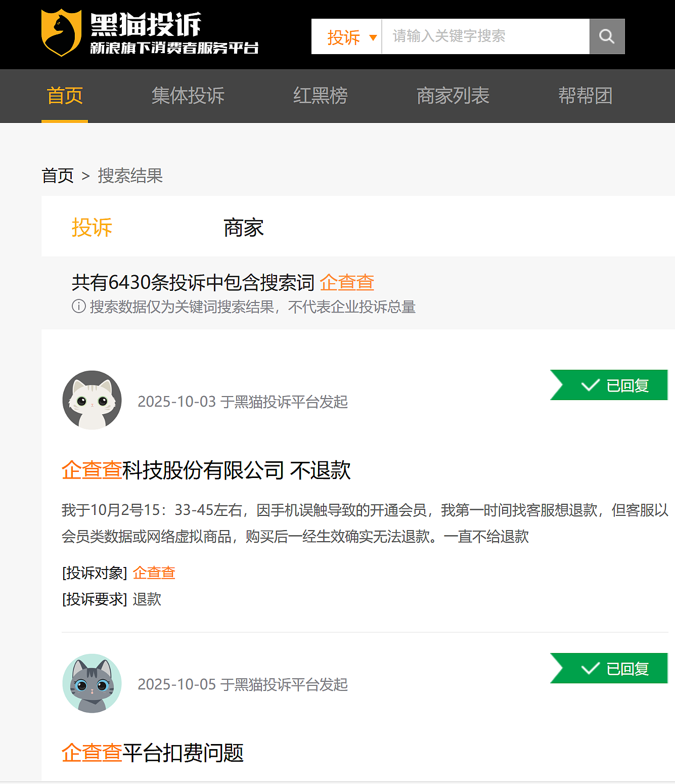The image size is (675, 784).
Task: Open 红黑榜 navigation item
Action: (321, 96)
